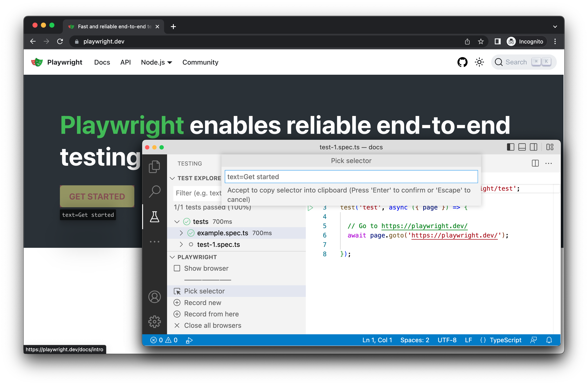Open notifications bell in status bar
The image size is (588, 385).
[x=549, y=340]
